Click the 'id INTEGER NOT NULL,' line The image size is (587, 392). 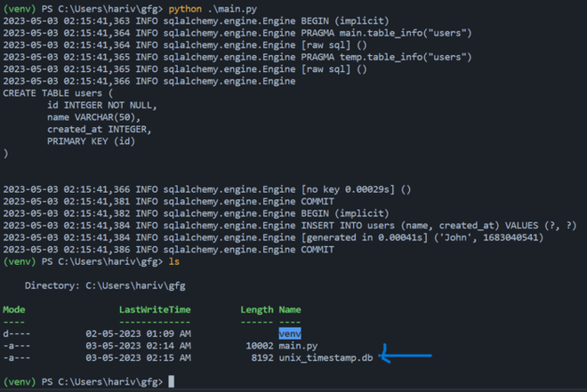click(101, 105)
